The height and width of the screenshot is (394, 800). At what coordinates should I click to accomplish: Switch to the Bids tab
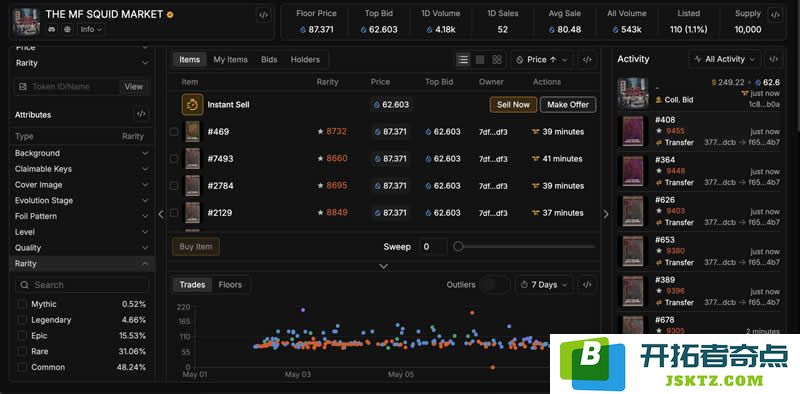point(269,60)
